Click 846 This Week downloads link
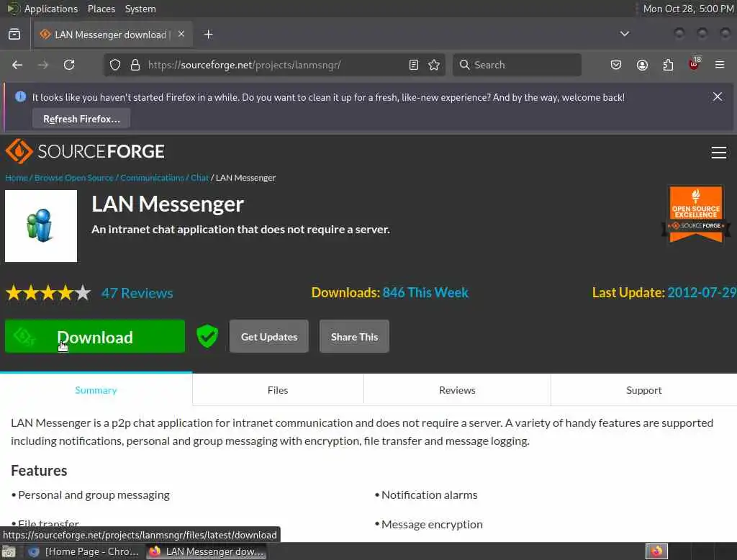The image size is (737, 560). [425, 292]
